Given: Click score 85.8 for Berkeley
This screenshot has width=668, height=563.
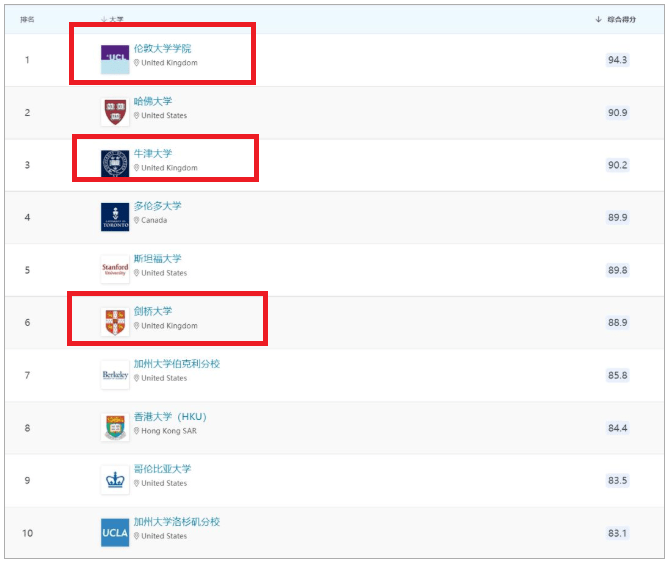Looking at the screenshot, I should pos(617,375).
